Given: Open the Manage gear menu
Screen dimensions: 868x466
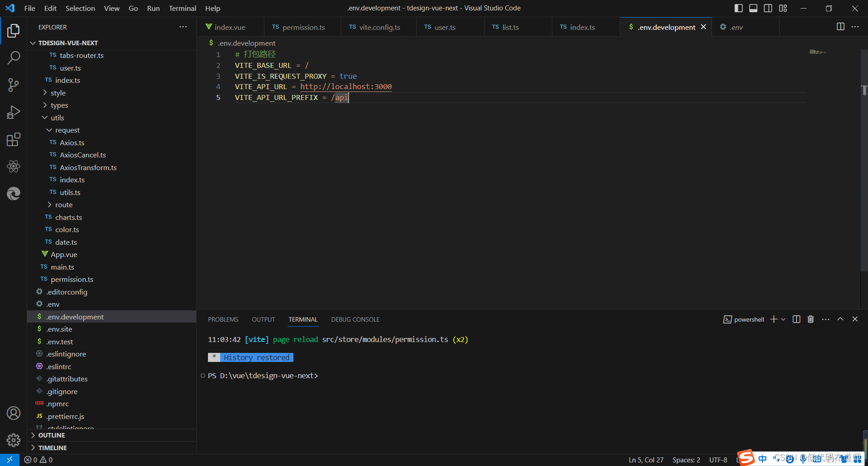Looking at the screenshot, I should click(x=14, y=440).
